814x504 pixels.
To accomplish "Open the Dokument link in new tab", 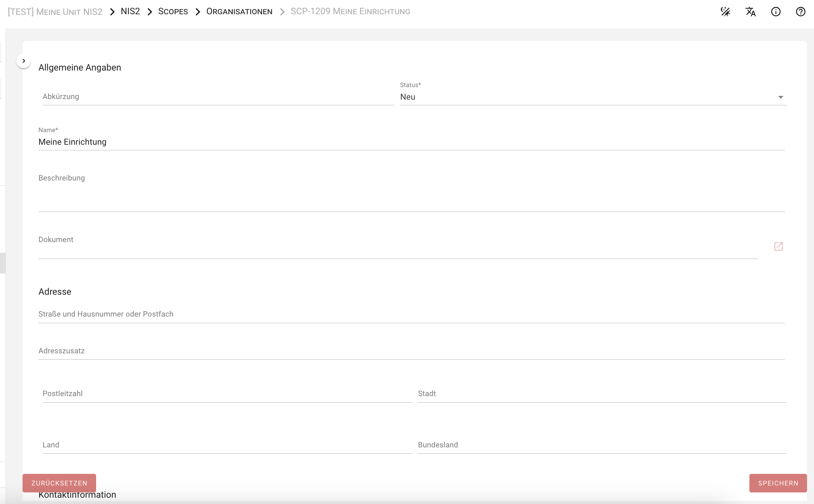I will 778,246.
